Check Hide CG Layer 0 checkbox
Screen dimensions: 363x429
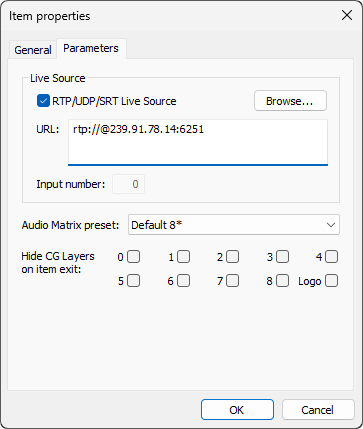coord(134,257)
